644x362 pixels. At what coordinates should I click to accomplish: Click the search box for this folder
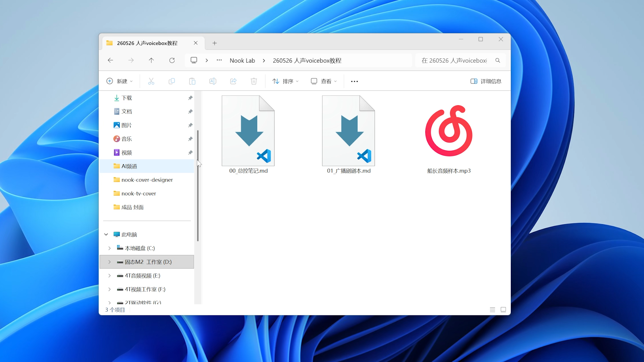(460, 60)
